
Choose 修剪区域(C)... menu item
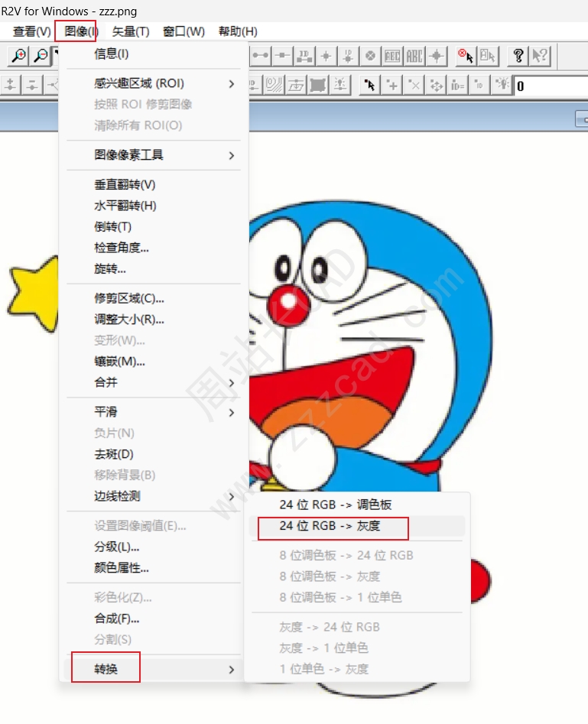[x=154, y=298]
